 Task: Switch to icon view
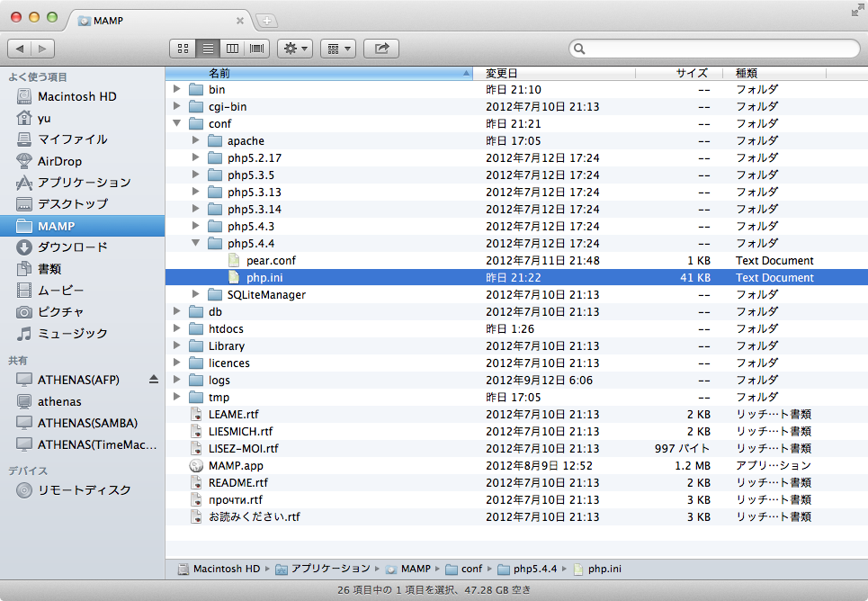pos(183,49)
